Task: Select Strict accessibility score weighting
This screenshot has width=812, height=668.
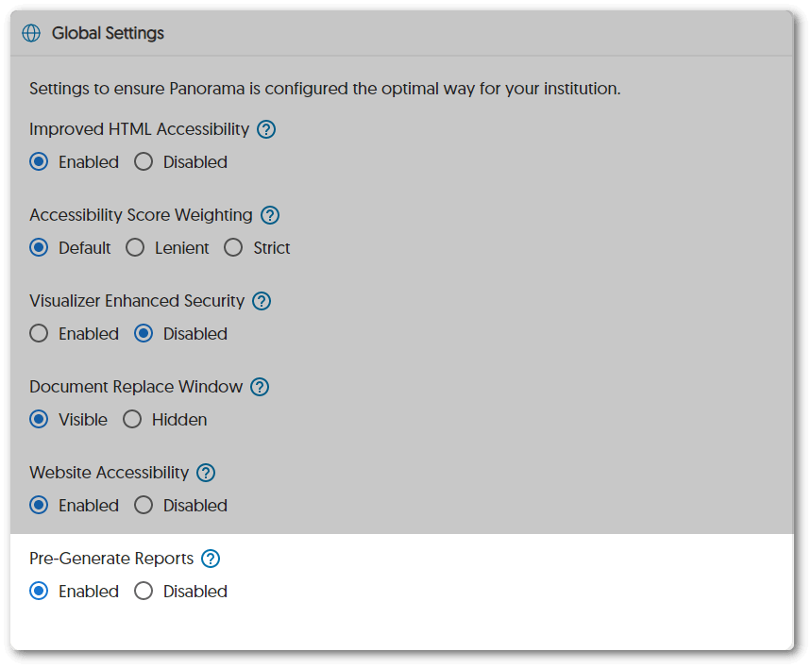Action: coord(233,248)
